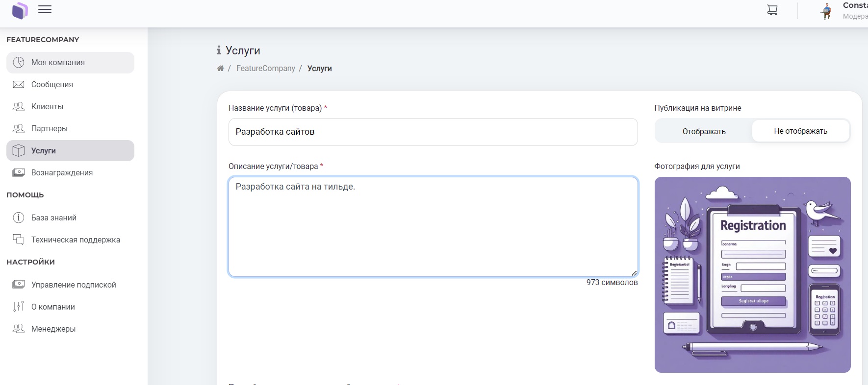
Task: Click the Registration service photo thumbnail
Action: [752, 274]
